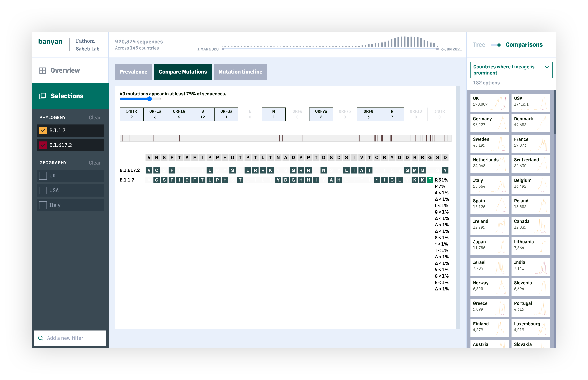Open the Overview section

click(70, 71)
